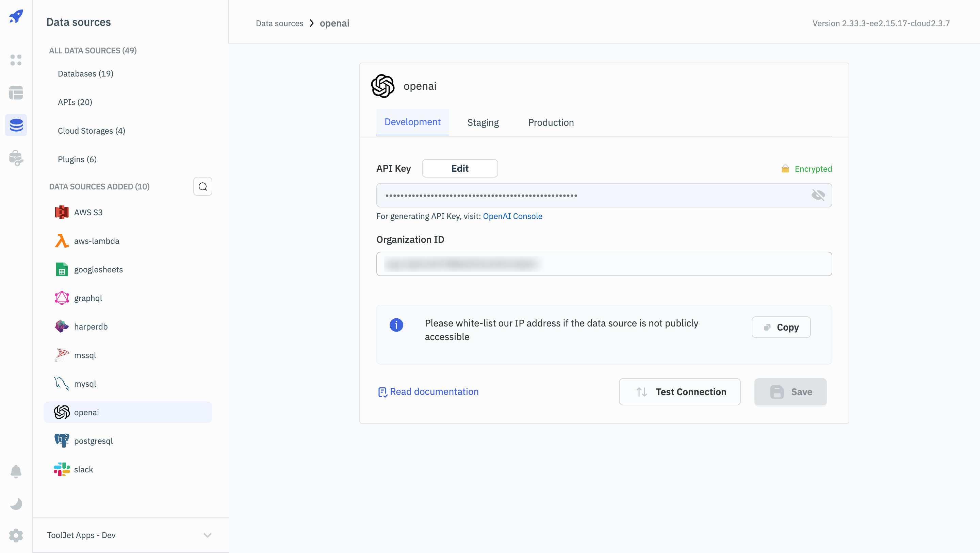Select slack data source
Viewport: 980px width, 553px height.
pos(128,469)
